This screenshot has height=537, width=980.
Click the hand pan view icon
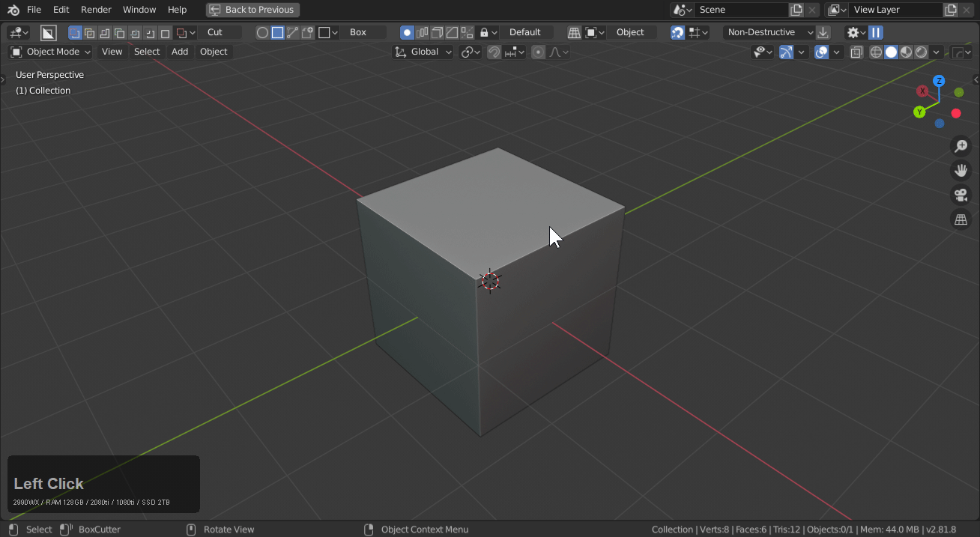coord(961,171)
